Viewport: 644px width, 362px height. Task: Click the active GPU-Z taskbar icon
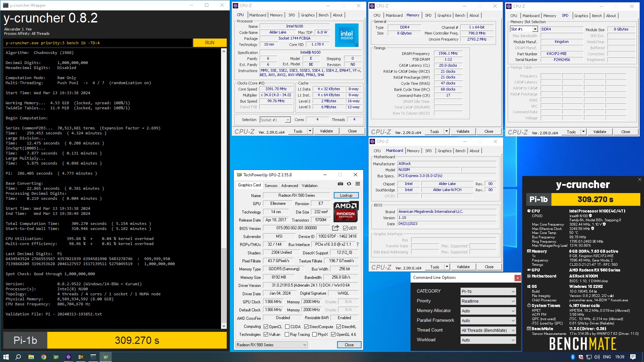106,357
